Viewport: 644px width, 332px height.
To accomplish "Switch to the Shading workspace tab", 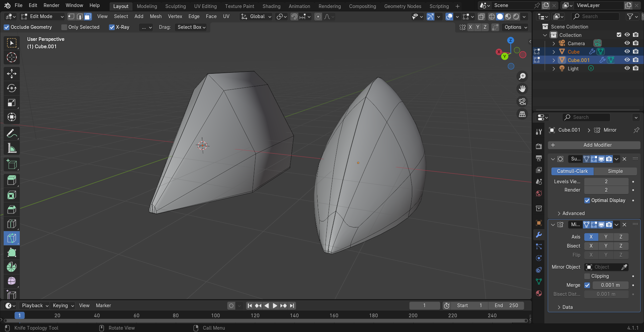I will [x=271, y=6].
